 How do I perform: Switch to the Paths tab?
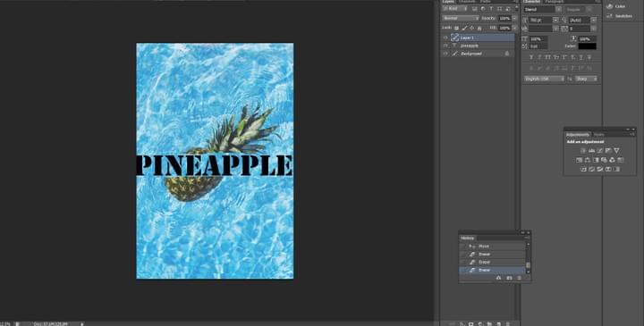[486, 1]
